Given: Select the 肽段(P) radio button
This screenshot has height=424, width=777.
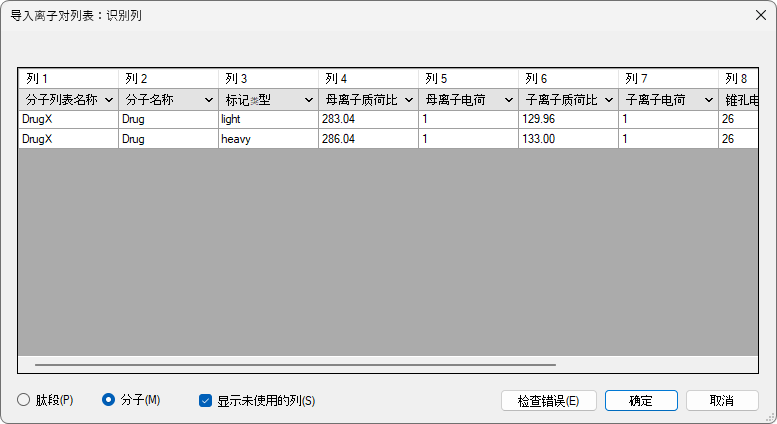Looking at the screenshot, I should [24, 400].
